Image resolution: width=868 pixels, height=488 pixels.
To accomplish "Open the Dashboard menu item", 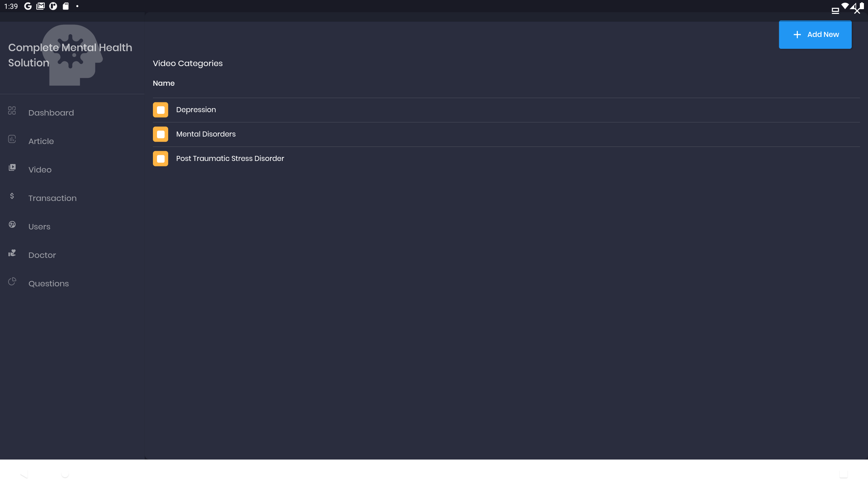I will [x=51, y=113].
